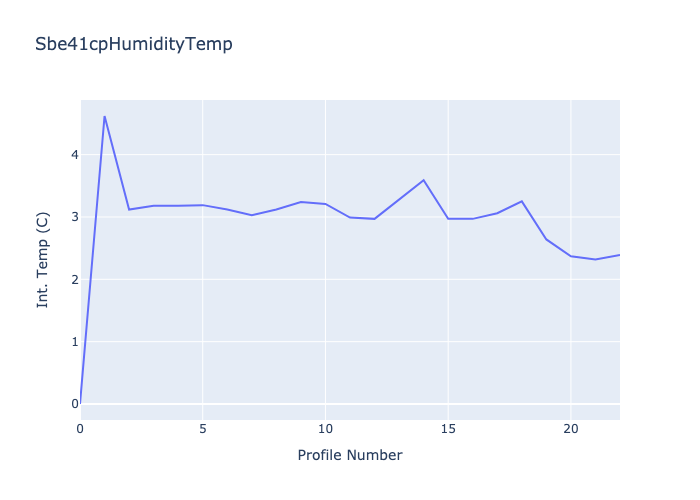Click the line point at profile 20

(x=571, y=256)
